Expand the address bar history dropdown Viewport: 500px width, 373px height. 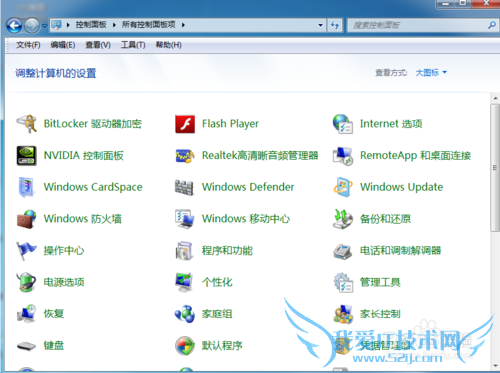pyautogui.click(x=320, y=25)
